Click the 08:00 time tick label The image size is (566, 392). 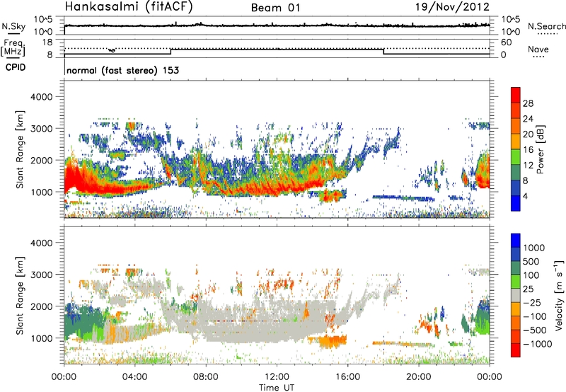pos(206,377)
